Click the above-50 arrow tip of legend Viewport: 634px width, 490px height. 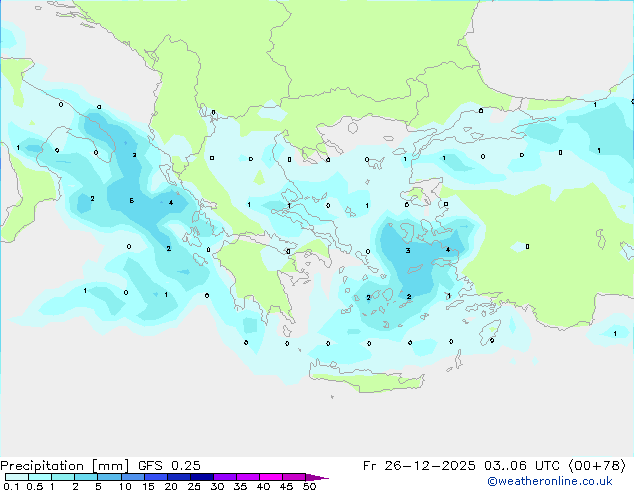click(x=317, y=477)
